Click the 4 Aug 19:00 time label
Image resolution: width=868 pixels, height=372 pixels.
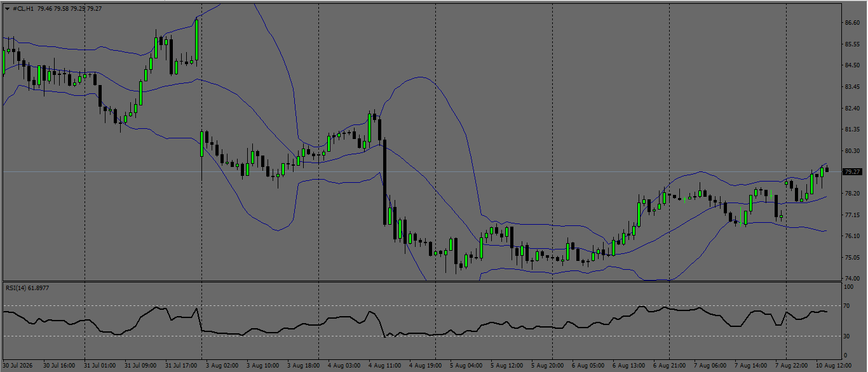pos(426,366)
